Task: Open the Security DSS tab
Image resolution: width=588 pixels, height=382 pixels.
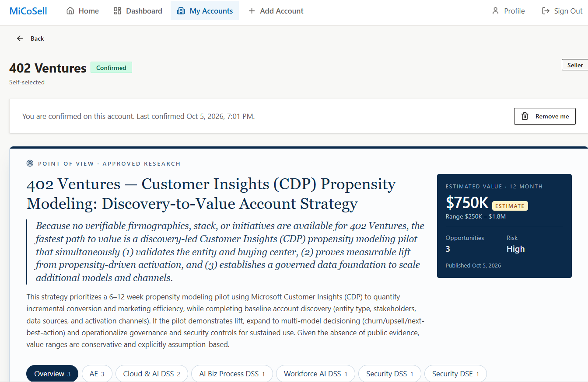Action: click(390, 374)
